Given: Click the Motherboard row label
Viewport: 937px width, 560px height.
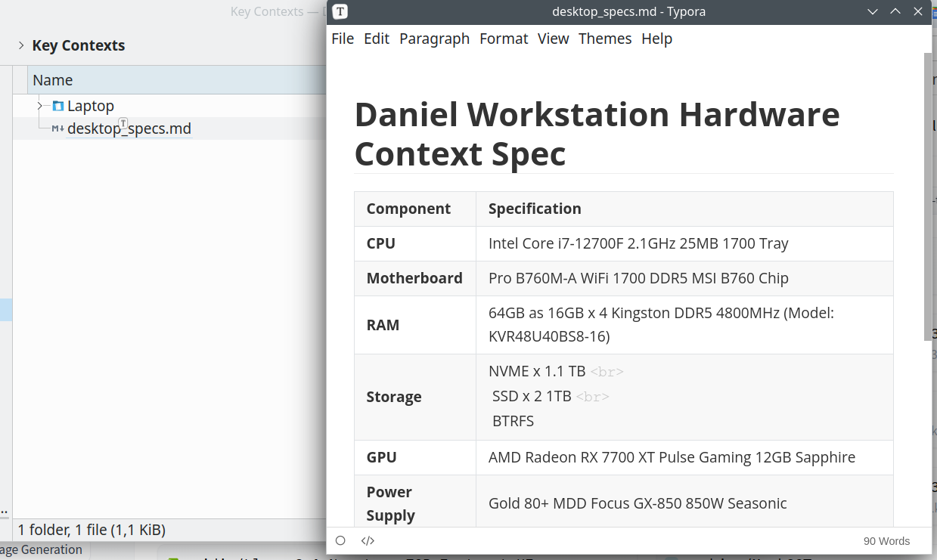Looking at the screenshot, I should pos(414,278).
